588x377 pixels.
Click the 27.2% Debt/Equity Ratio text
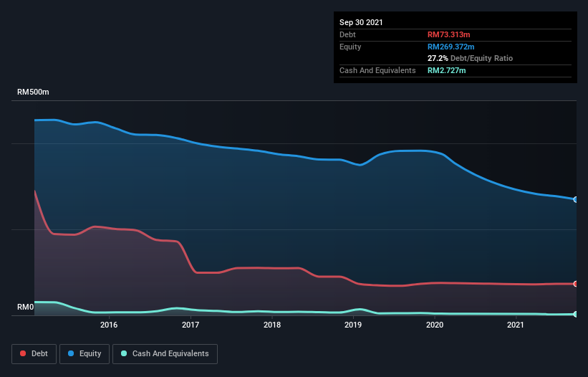(470, 58)
